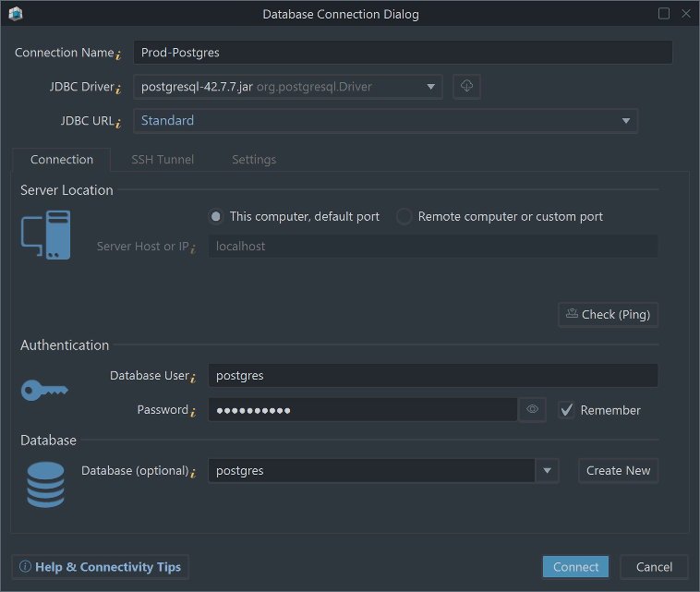Switch to the Settings tab
Viewport: 700px width, 592px height.
[x=254, y=160]
